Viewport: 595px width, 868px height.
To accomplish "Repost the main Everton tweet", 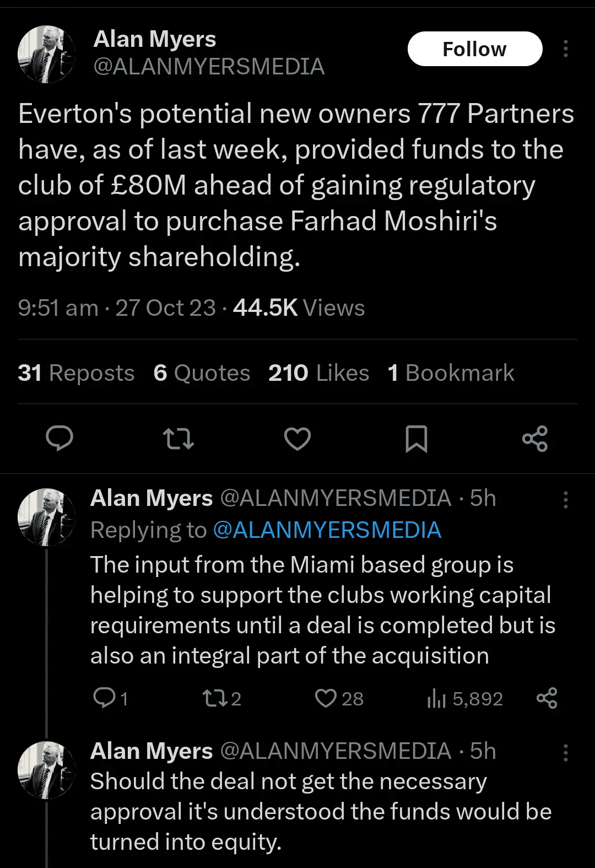I will 178,439.
